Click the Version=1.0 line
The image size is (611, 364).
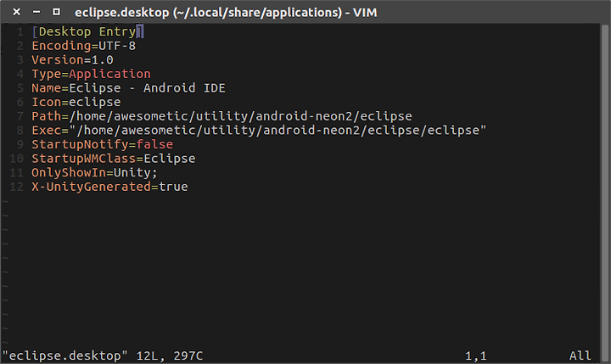coord(72,60)
